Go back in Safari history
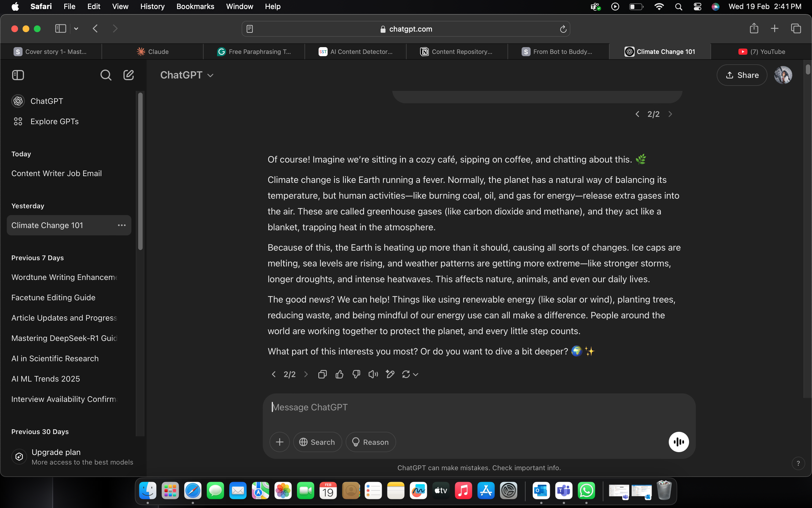The width and height of the screenshot is (812, 508). pos(95,29)
